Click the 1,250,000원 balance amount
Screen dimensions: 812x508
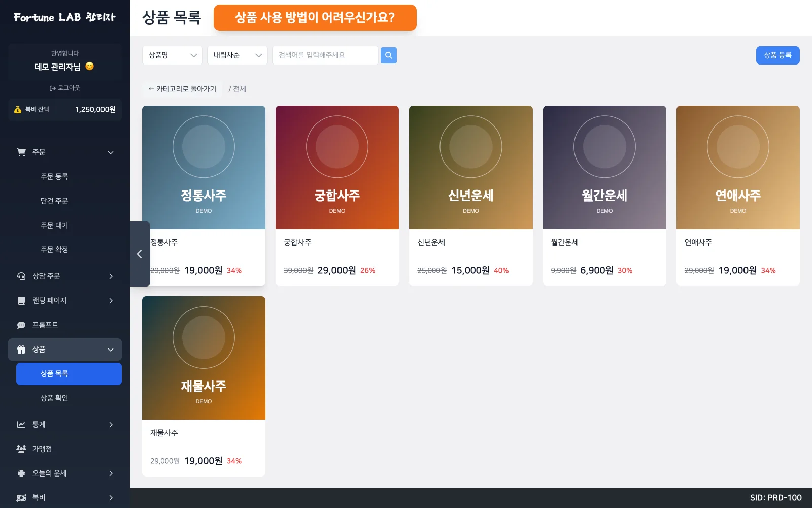(95, 110)
